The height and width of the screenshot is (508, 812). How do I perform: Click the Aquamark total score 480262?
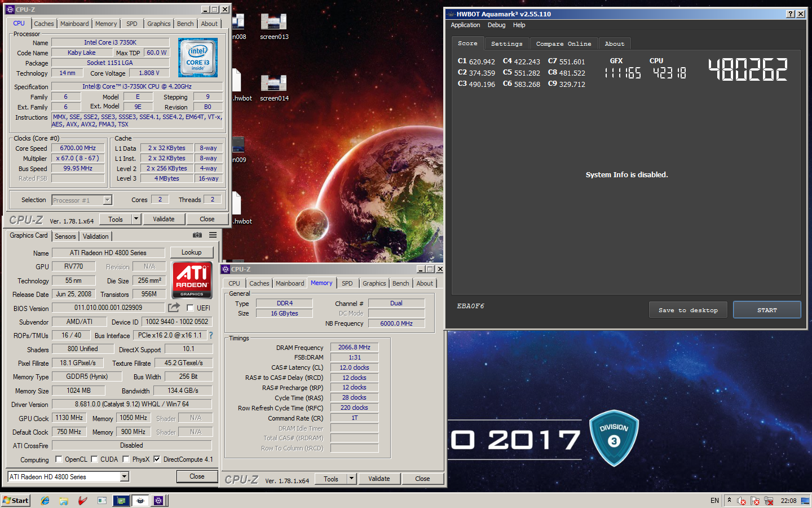748,70
